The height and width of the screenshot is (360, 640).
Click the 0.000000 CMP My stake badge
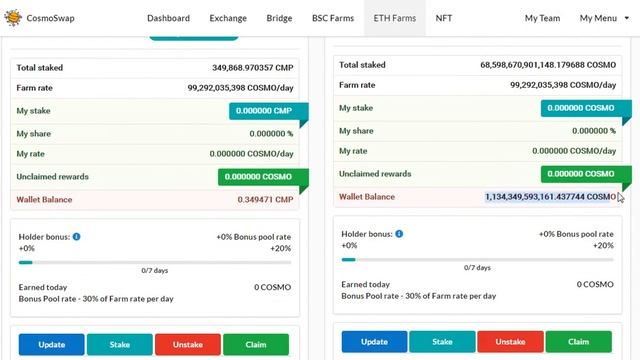click(x=268, y=111)
